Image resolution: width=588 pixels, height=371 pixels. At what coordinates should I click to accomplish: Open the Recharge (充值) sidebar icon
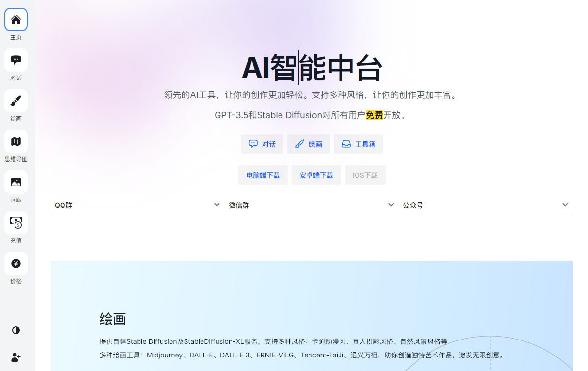pos(16,223)
